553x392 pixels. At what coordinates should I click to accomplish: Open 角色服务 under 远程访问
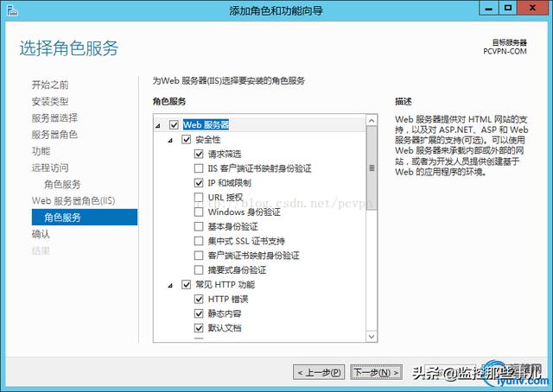(62, 185)
